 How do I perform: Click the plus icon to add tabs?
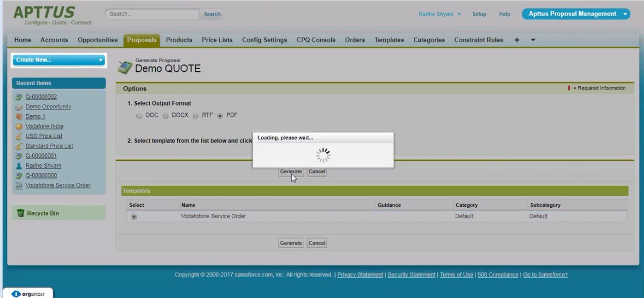pos(517,40)
